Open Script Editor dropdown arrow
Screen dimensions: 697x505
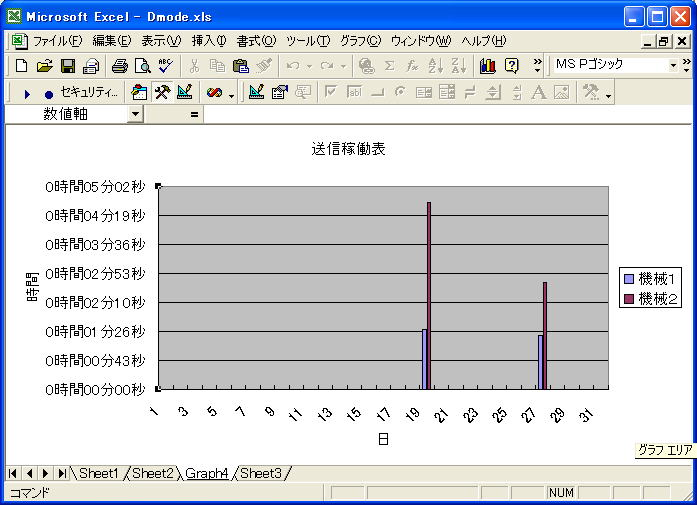pyautogui.click(x=231, y=95)
